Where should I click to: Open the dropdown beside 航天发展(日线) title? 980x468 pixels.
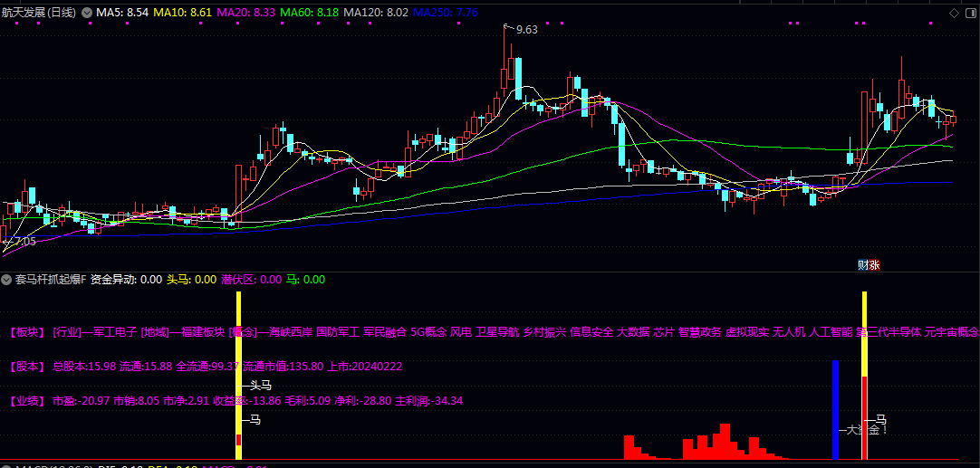point(86,13)
